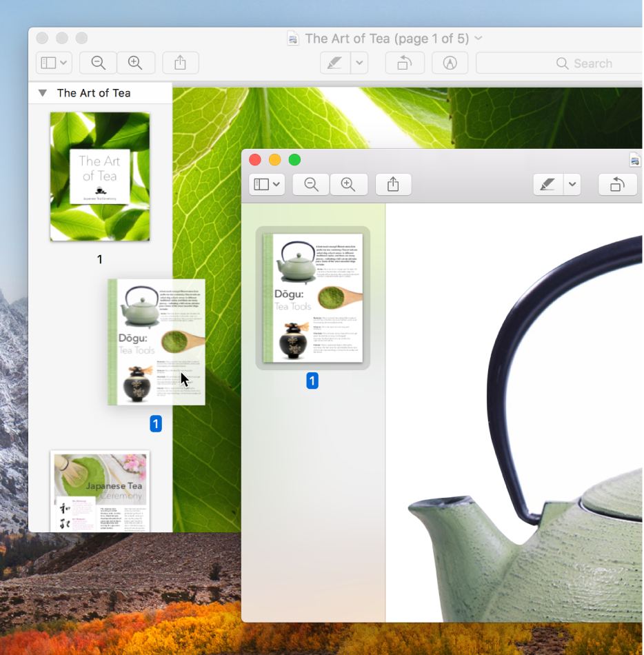Expand highlight options arrow in front teapot window

pyautogui.click(x=572, y=185)
